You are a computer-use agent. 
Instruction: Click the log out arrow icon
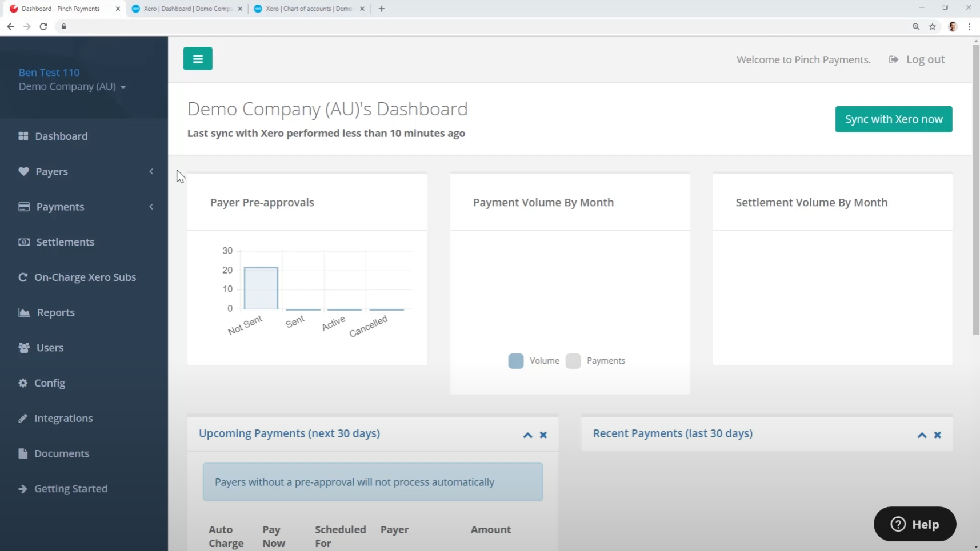894,59
